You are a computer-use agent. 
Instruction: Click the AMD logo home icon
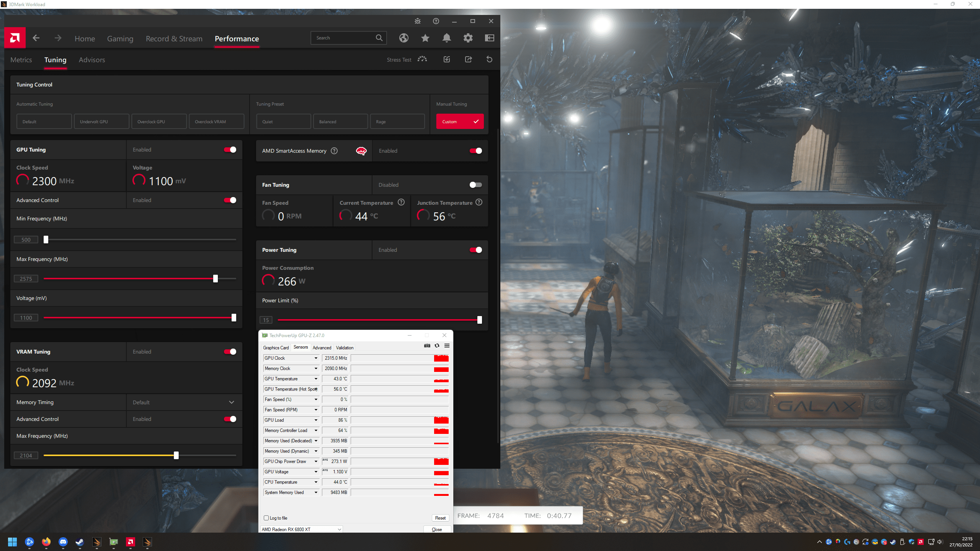pyautogui.click(x=15, y=38)
